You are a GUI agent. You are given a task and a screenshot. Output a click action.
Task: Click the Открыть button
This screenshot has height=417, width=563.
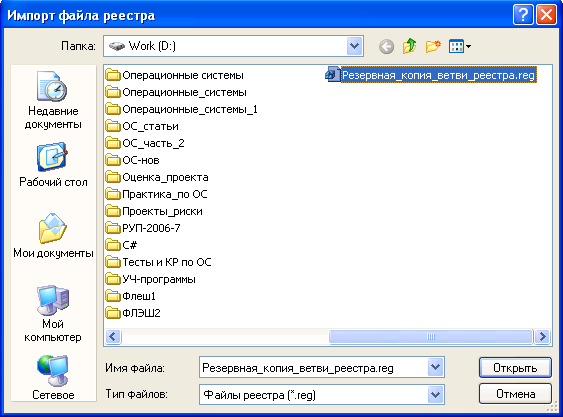(515, 367)
